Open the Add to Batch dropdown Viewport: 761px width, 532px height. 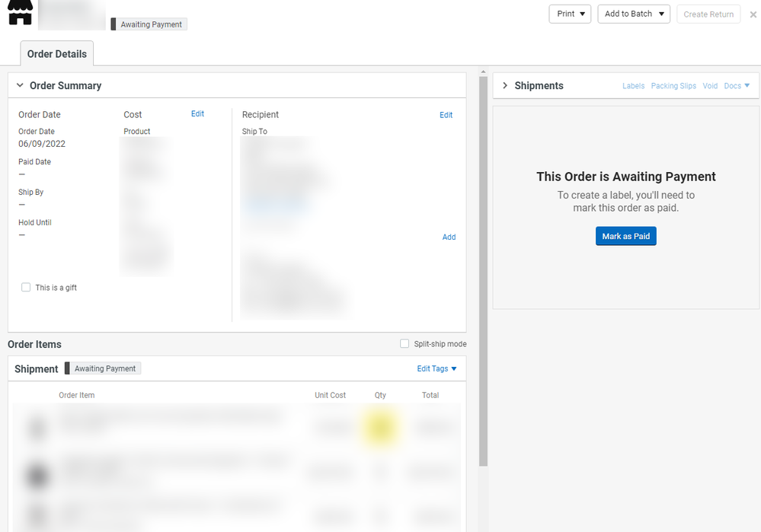[x=633, y=14]
